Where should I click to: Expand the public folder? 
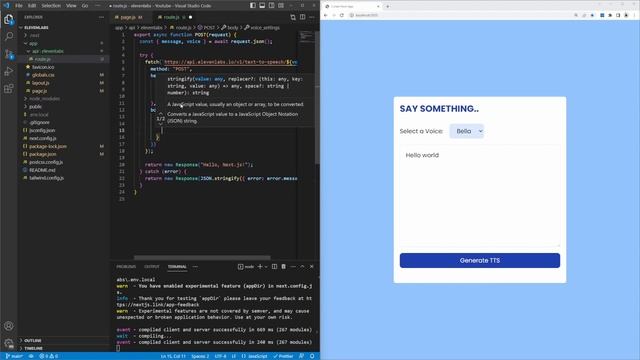[35, 107]
